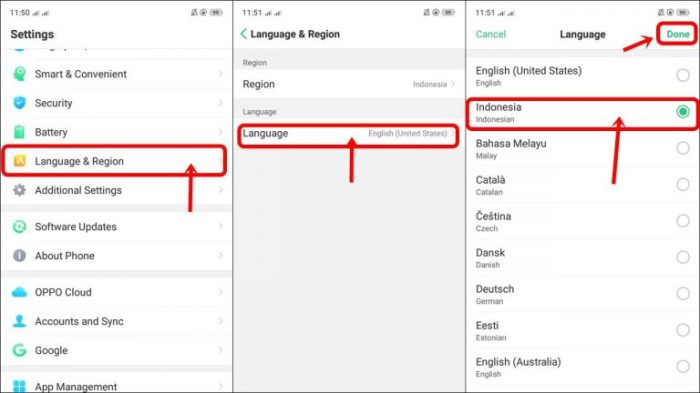Open the Security settings entry
Image resolution: width=700 pixels, height=393 pixels.
[116, 103]
